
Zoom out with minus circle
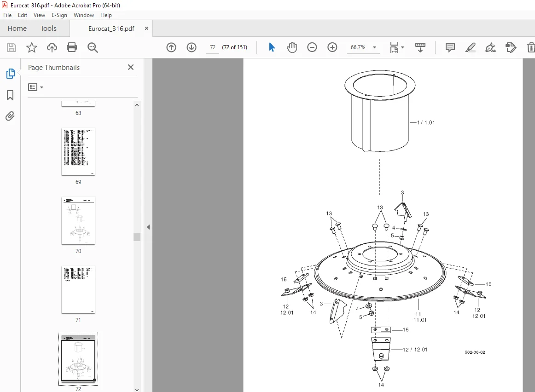point(312,47)
